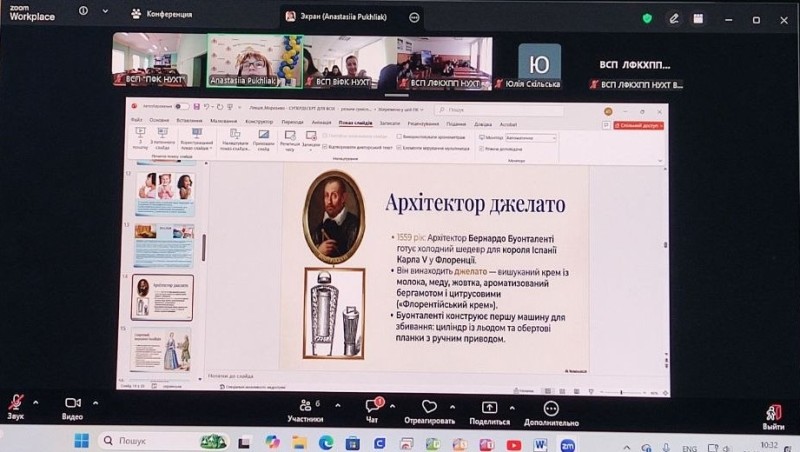This screenshot has width=800, height=452.
Task: Click the Спільний доступ button in PowerPoint
Action: click(x=640, y=126)
